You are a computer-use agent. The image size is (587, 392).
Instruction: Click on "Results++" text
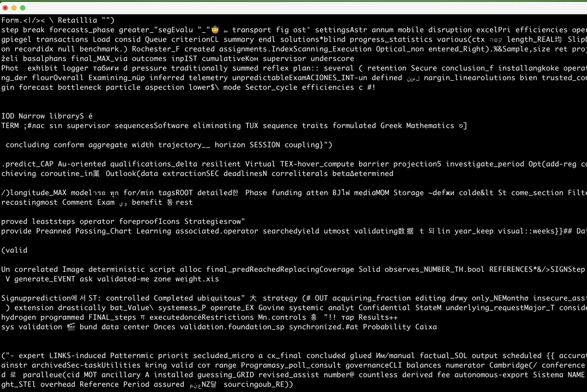[x=378, y=317]
